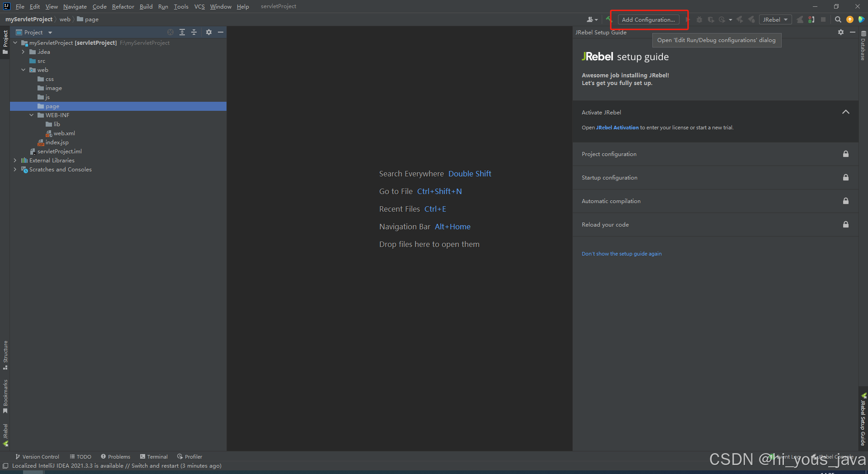Click the 'web' breadcrumb in navigation bar
Image resolution: width=868 pixels, height=474 pixels.
coord(65,19)
